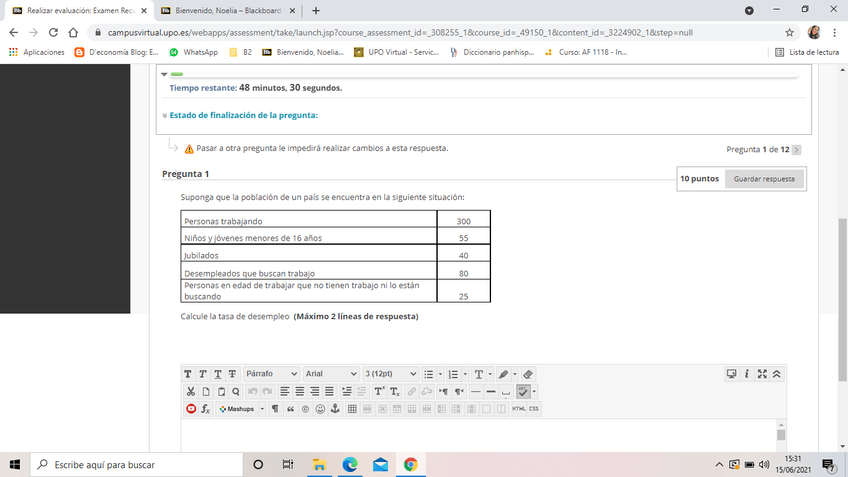Expand Estado de finalización de la pregunta
The width and height of the screenshot is (848, 477).
point(243,115)
